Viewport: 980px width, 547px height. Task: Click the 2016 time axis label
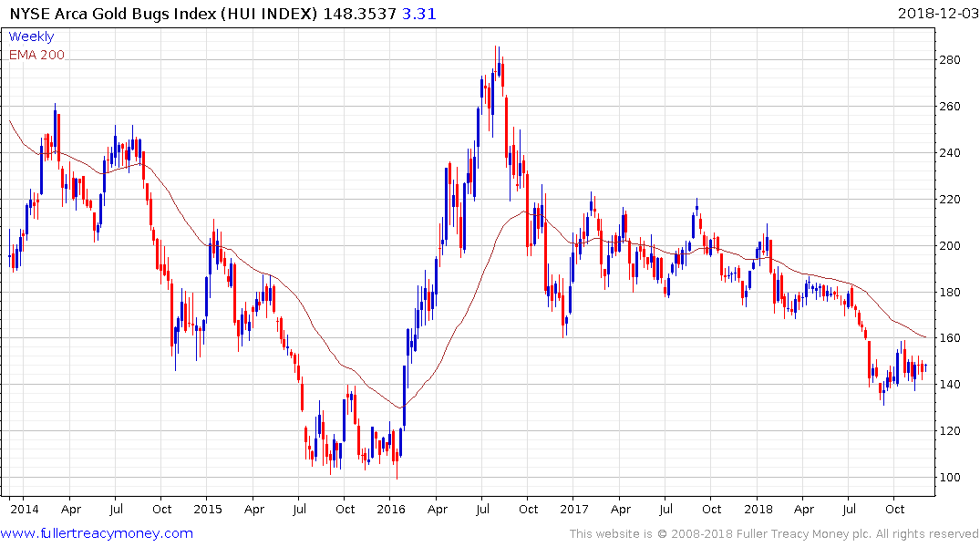(390, 509)
